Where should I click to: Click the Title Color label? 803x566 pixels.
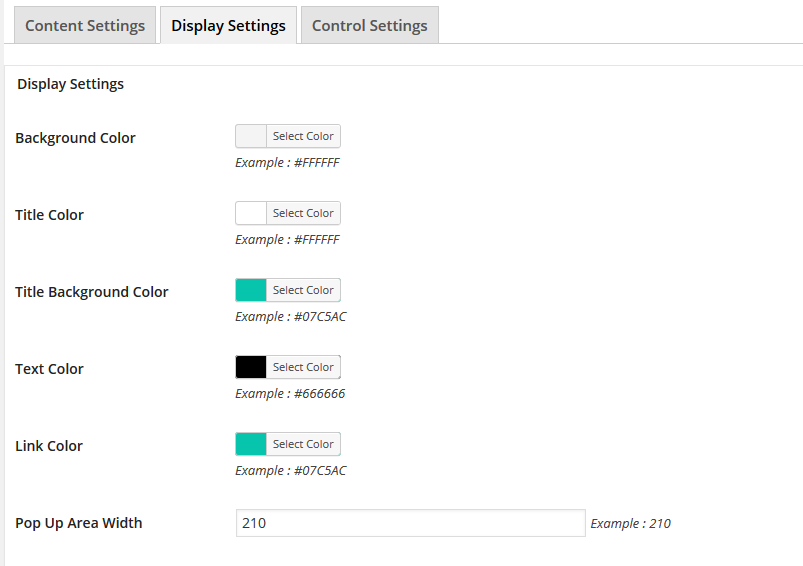49,215
